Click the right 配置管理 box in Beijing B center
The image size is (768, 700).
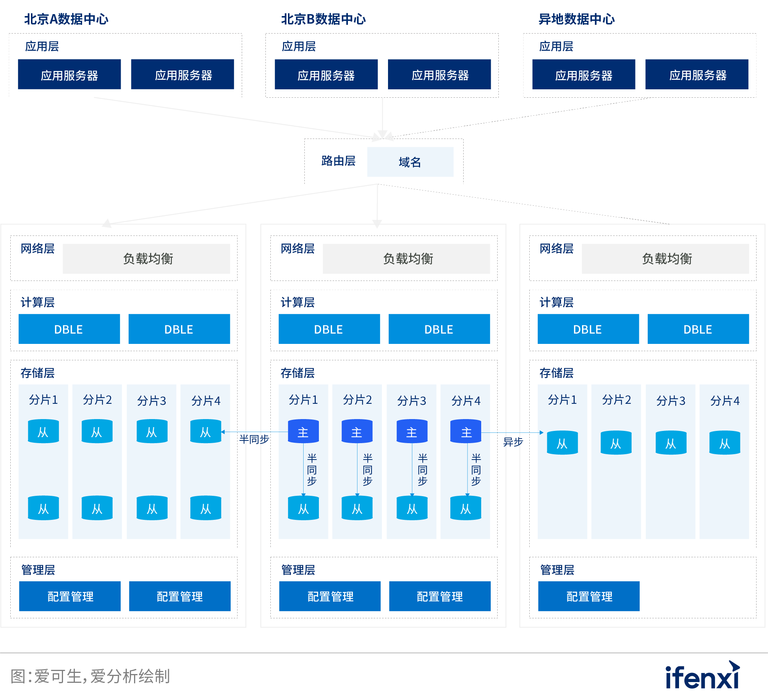click(x=440, y=596)
